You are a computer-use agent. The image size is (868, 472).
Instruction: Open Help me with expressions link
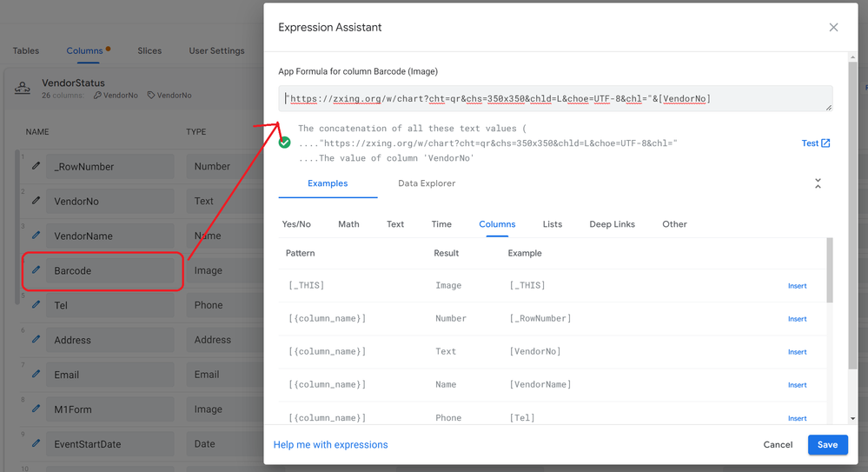330,445
